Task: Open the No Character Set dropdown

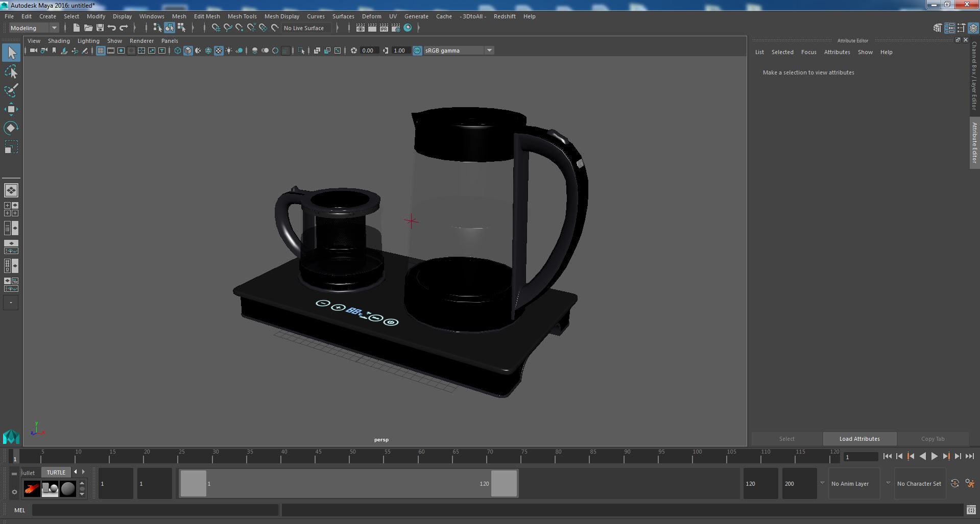Action: tap(919, 484)
